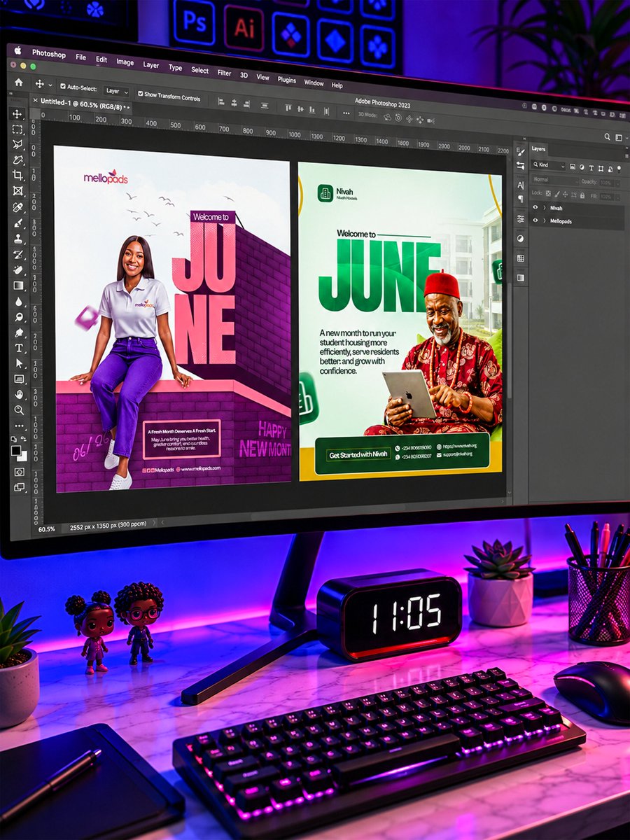
Task: Select the Gradient tool
Action: 18,286
